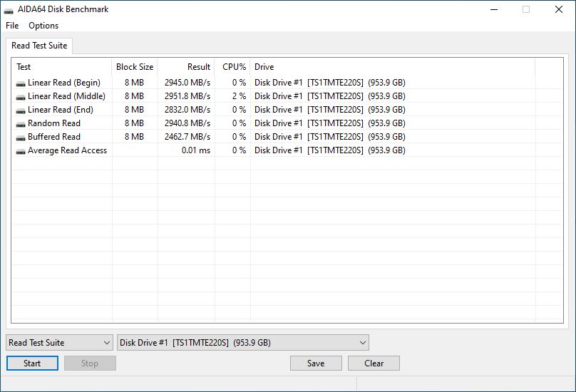Click the 8 MB block size for Buffered Read
This screenshot has width=576, height=392.
(x=135, y=137)
